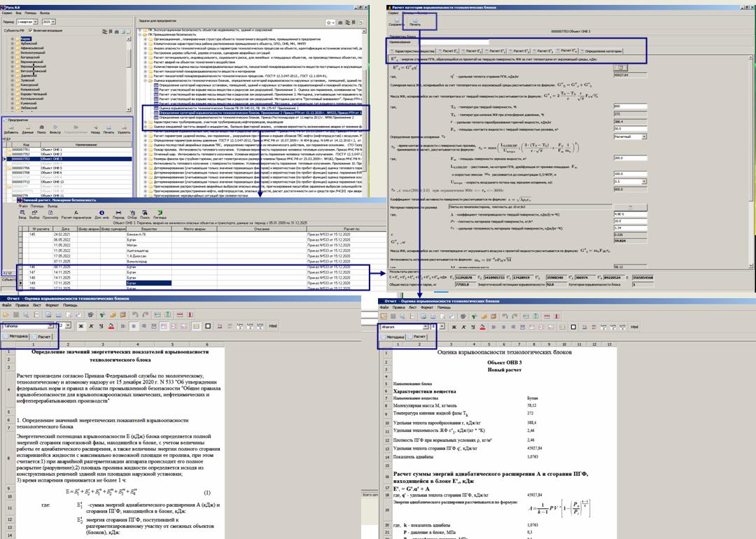Open the Период quarter dropdown
Screen dimensions: 756x539
click(36, 21)
